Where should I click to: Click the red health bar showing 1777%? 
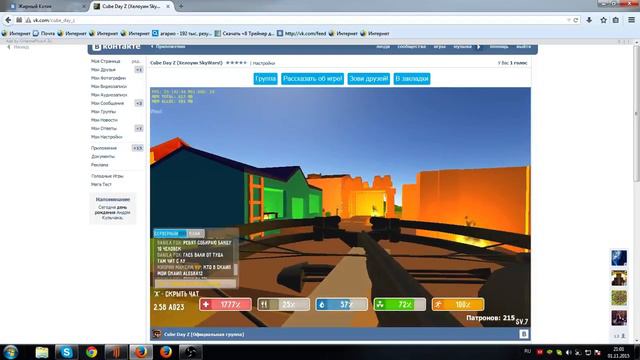225,304
